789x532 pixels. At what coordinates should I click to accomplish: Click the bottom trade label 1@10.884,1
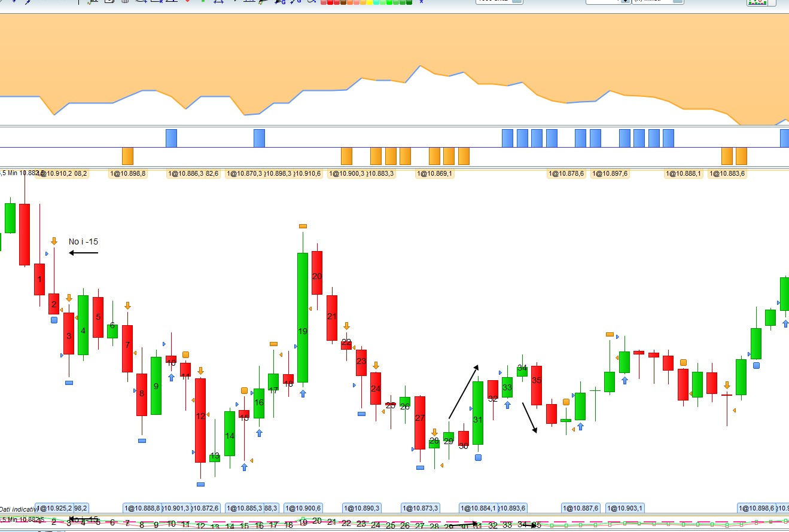478,508
